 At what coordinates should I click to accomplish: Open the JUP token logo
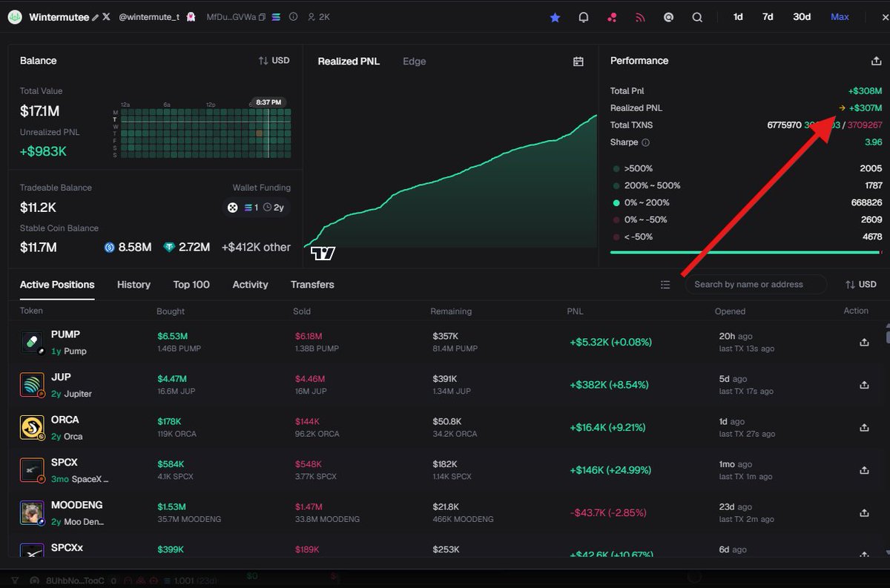click(32, 384)
